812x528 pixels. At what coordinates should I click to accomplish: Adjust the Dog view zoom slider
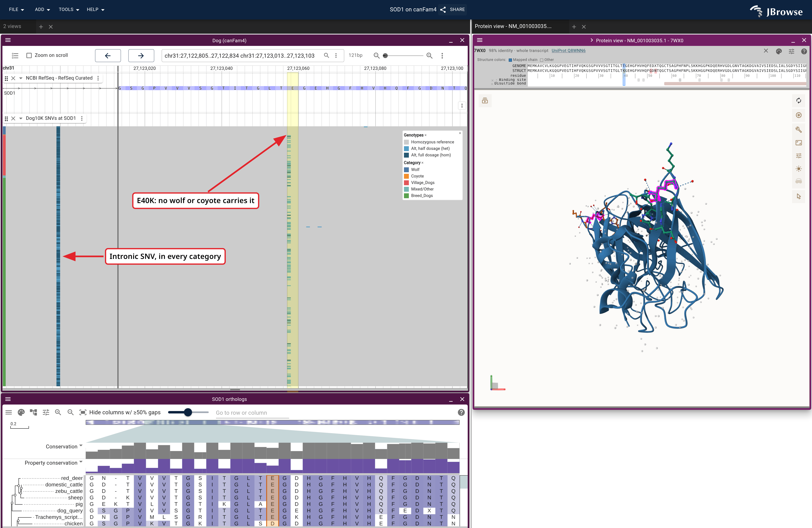point(403,55)
